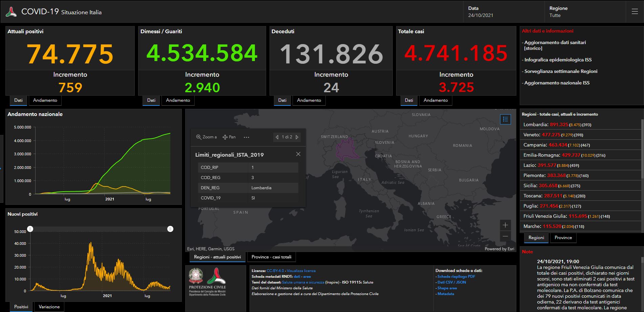Open the map legend list icon
Viewport: 644px width, 312px height.
[x=505, y=119]
